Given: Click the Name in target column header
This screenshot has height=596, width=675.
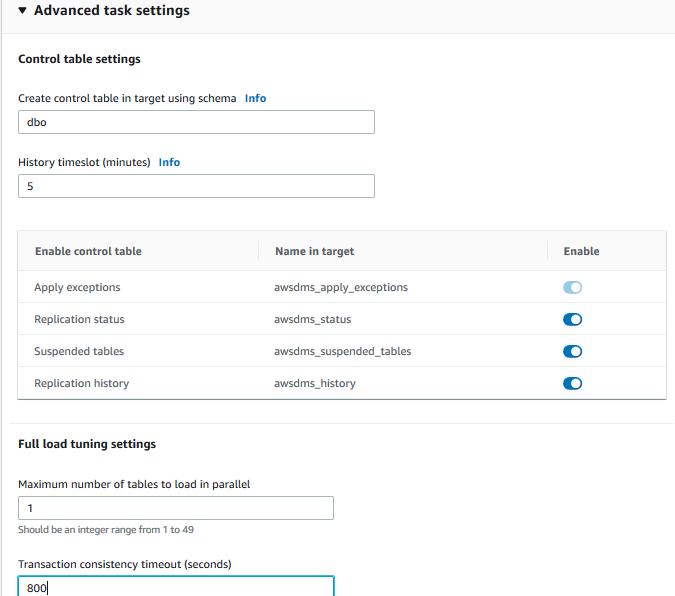Looking at the screenshot, I should (x=314, y=251).
